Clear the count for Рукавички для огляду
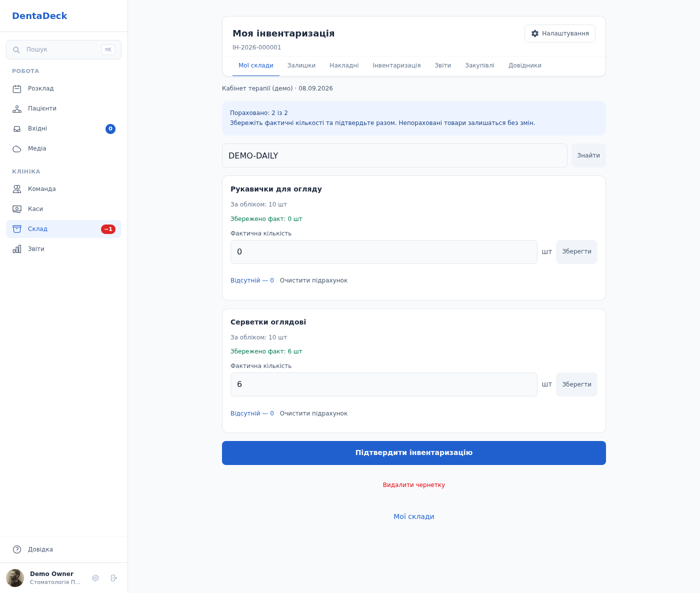The width and height of the screenshot is (700, 593). [313, 280]
